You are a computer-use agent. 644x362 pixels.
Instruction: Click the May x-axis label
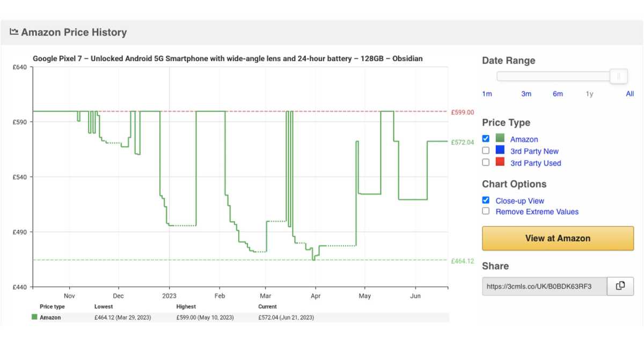tap(364, 296)
